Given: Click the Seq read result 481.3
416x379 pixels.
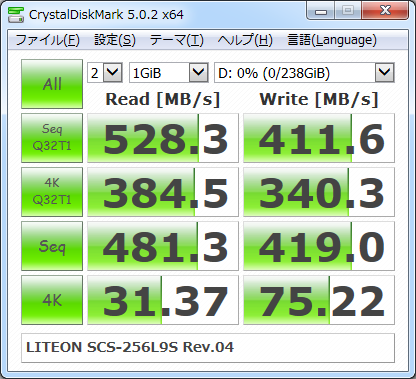Looking at the screenshot, I should pyautogui.click(x=163, y=246).
